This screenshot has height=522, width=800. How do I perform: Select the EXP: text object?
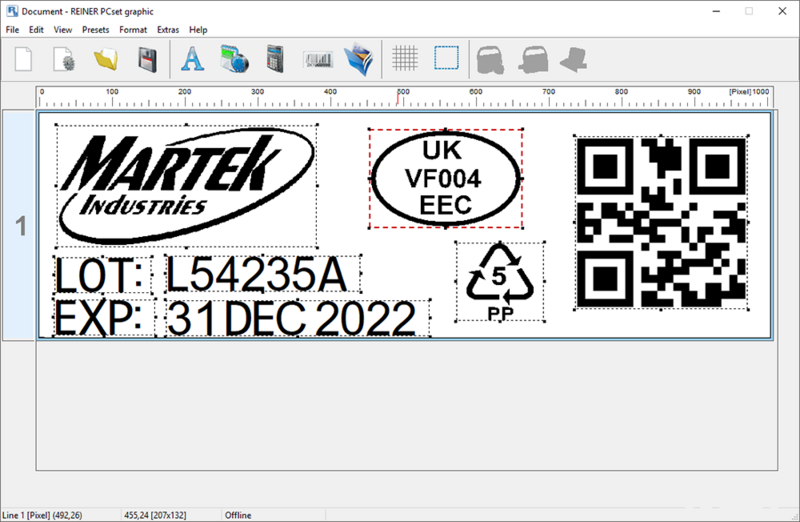pos(104,318)
